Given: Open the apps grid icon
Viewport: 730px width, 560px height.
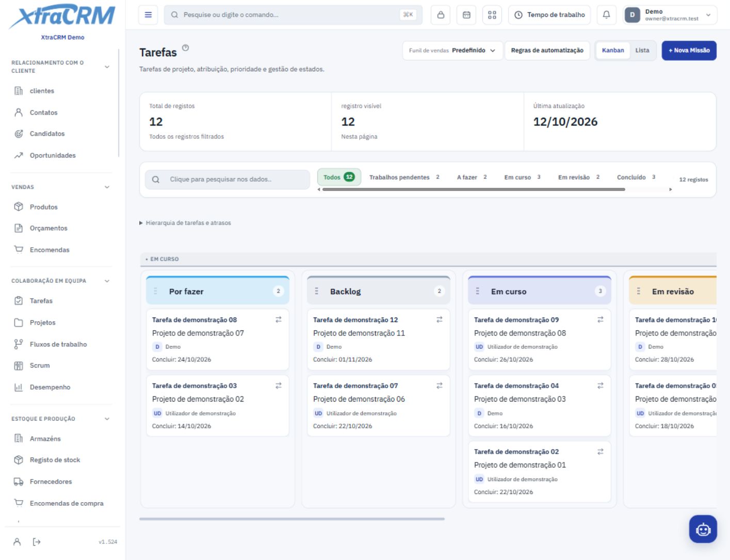Looking at the screenshot, I should point(492,15).
